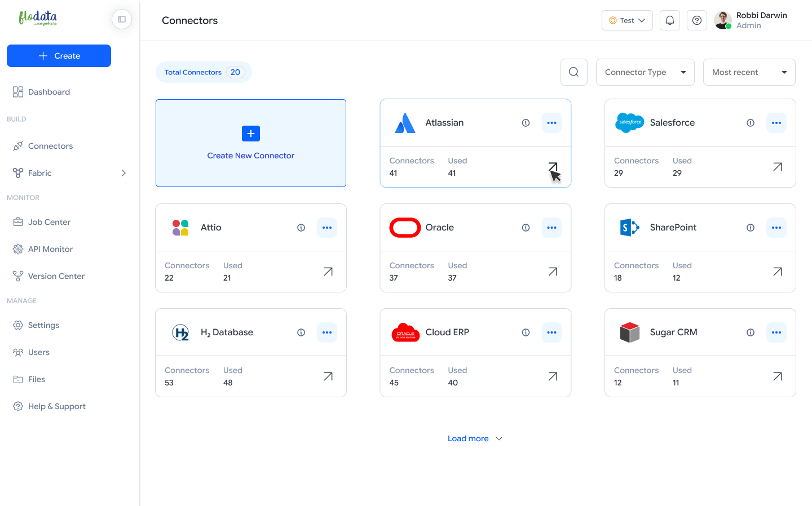The height and width of the screenshot is (506, 812).
Task: Click the three-dot menu on SharePoint card
Action: [x=776, y=228]
